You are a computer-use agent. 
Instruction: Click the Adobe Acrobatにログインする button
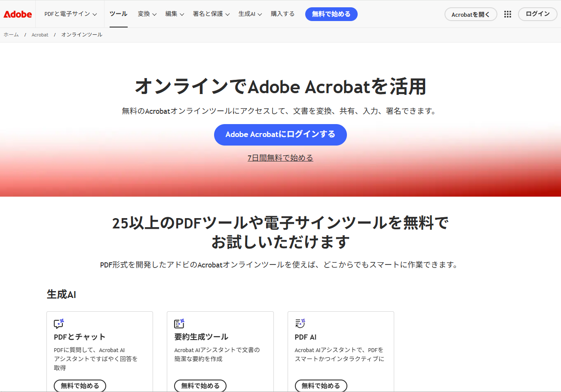[280, 134]
